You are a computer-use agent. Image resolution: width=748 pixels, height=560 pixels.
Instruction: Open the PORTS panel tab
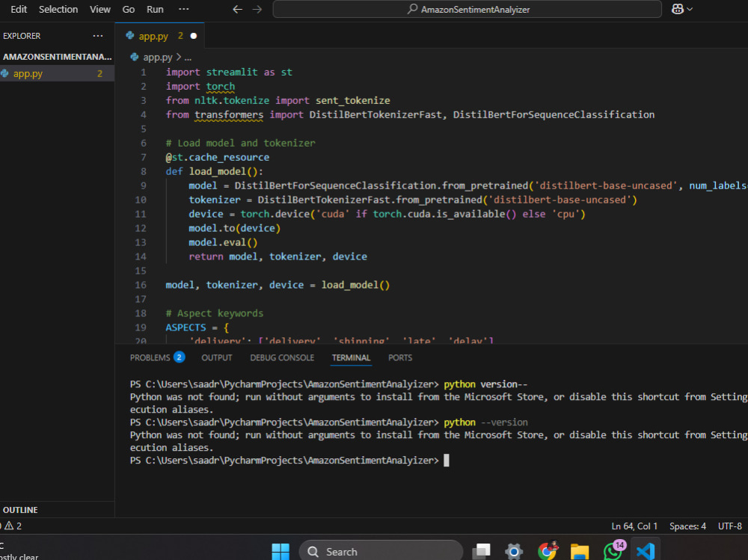[399, 357]
